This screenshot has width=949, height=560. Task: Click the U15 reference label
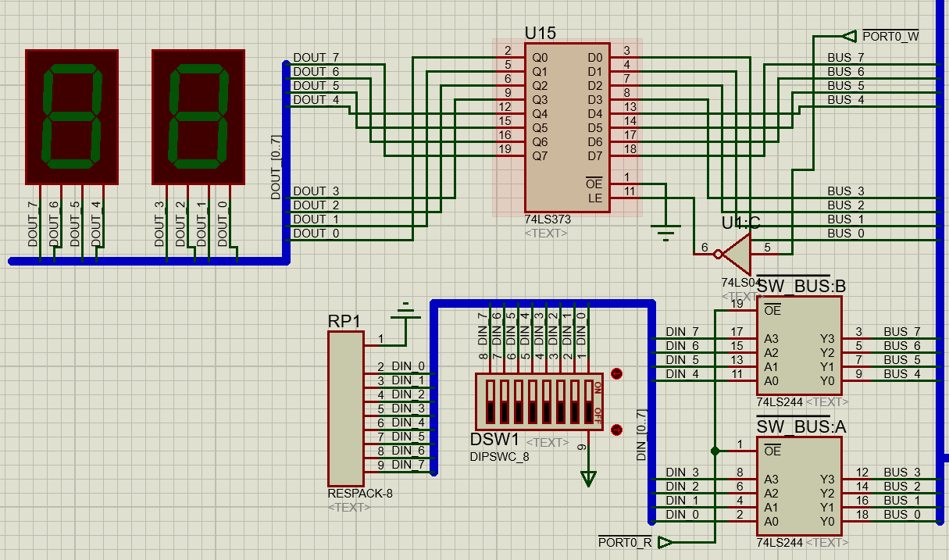[541, 34]
